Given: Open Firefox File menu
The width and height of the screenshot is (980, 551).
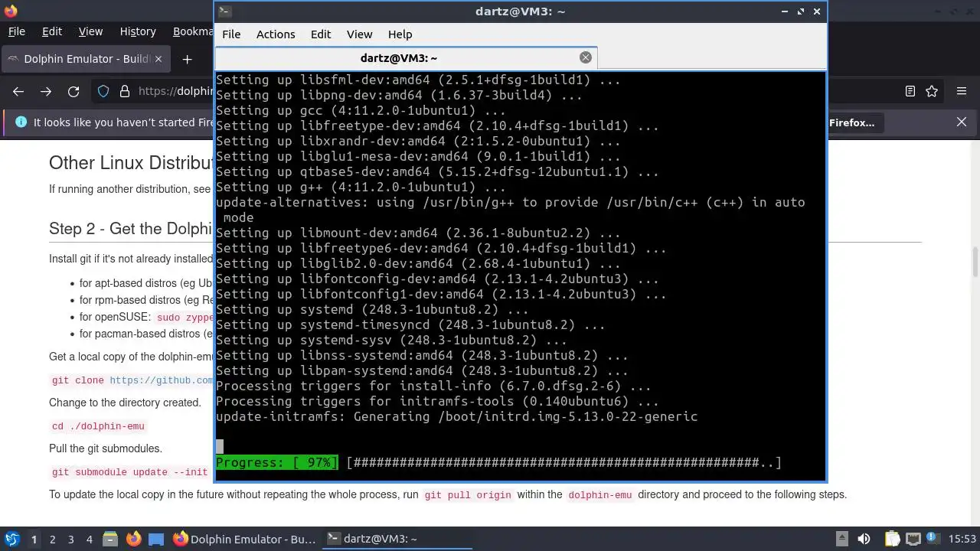Looking at the screenshot, I should [16, 31].
